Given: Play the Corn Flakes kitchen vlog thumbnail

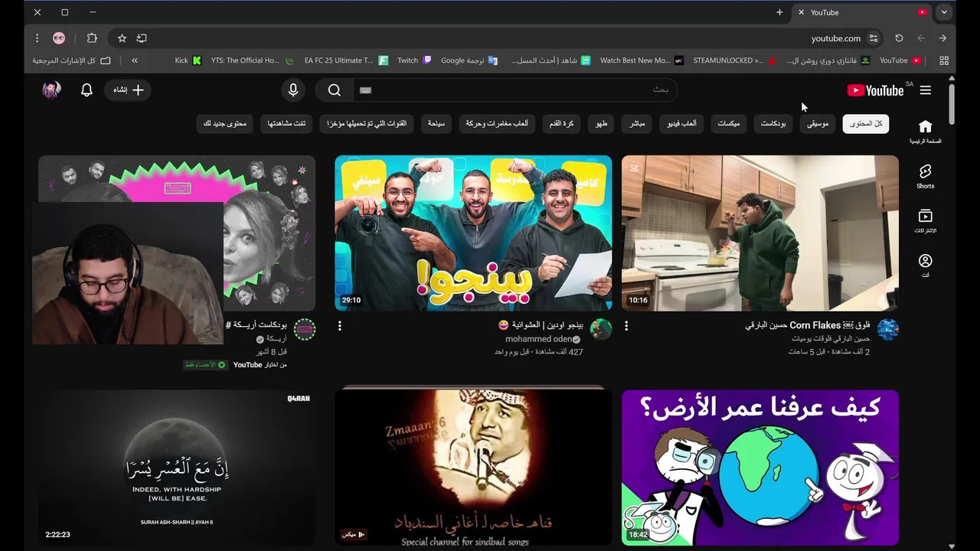Looking at the screenshot, I should coord(760,233).
